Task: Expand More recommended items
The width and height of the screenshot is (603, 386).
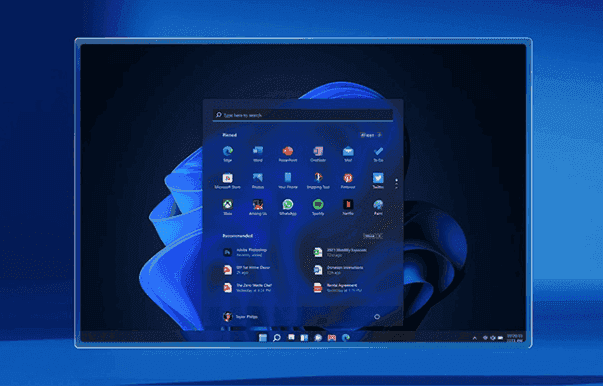Action: pos(373,236)
